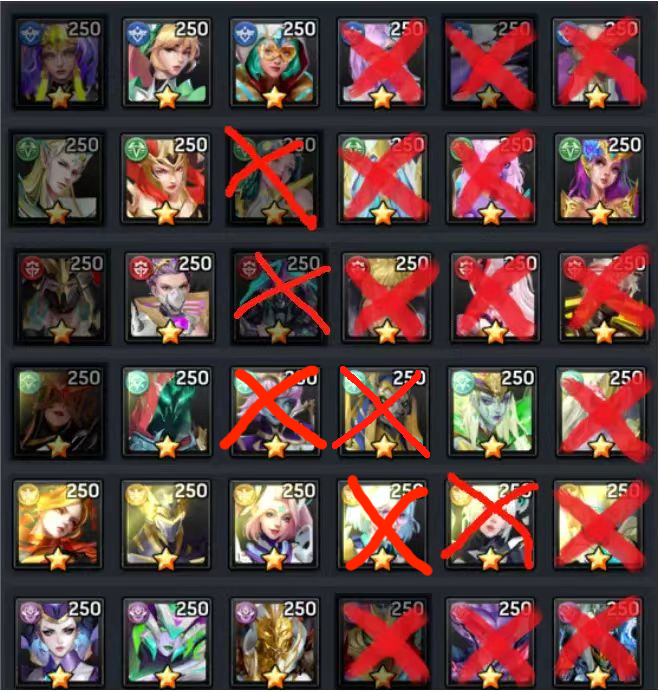The image size is (659, 692).
Task: Choose the golden-faced armored hero
Action: [x=274, y=642]
